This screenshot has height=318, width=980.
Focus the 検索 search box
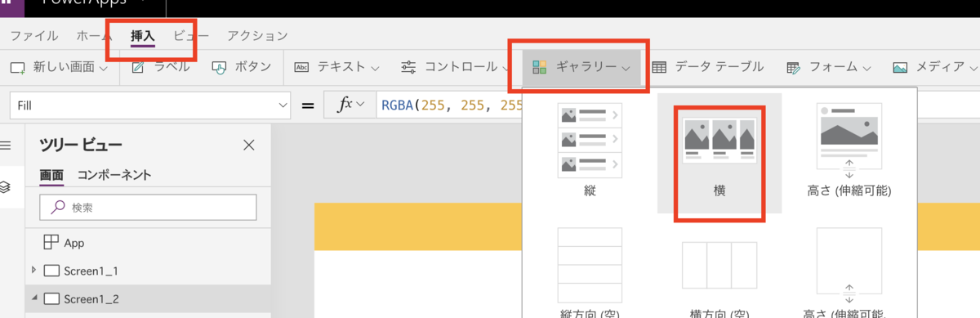click(148, 208)
